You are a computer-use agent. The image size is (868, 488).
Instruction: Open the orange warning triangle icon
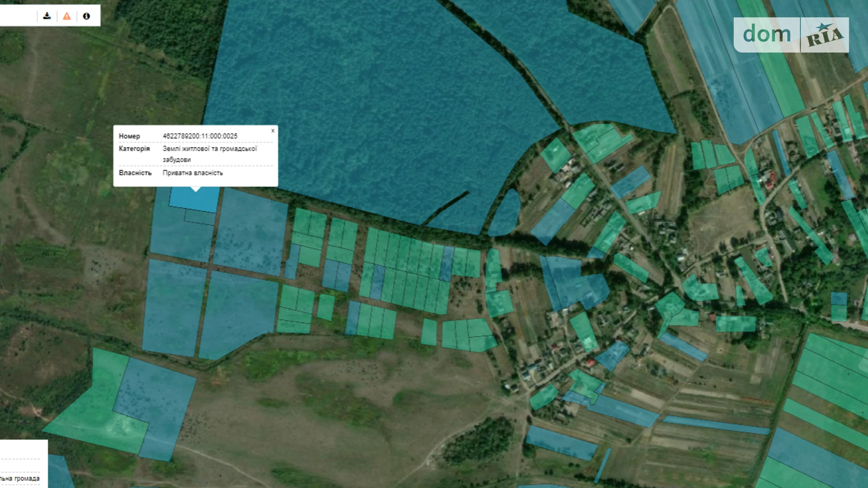(x=67, y=16)
